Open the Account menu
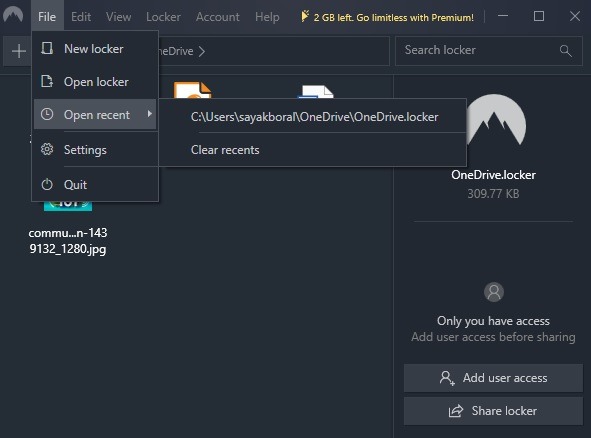 [x=217, y=17]
